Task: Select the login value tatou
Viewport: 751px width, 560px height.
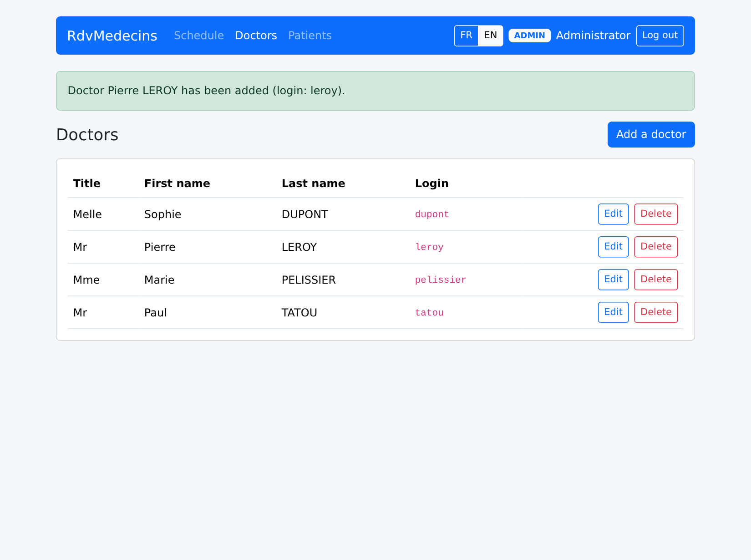Action: 429,313
